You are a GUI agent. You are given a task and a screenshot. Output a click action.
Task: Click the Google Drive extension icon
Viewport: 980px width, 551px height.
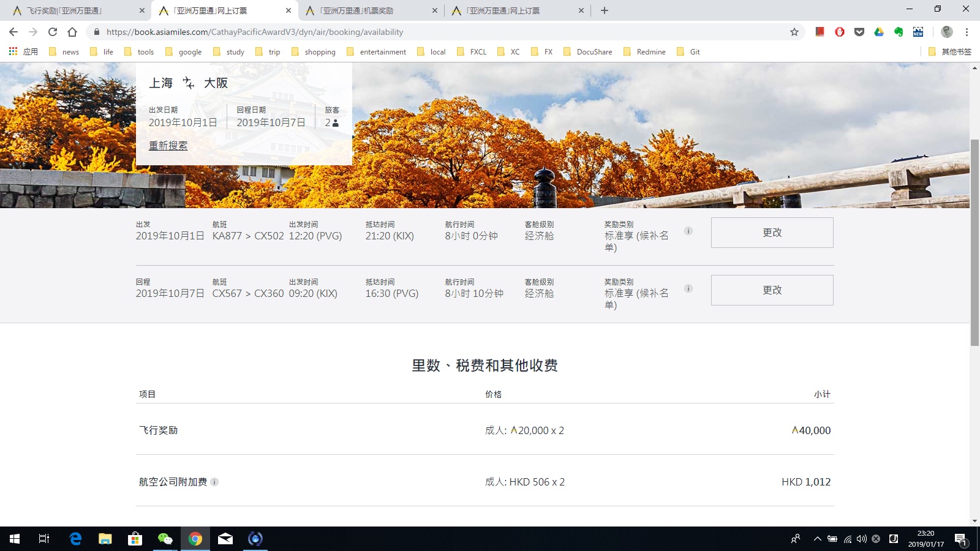(879, 32)
